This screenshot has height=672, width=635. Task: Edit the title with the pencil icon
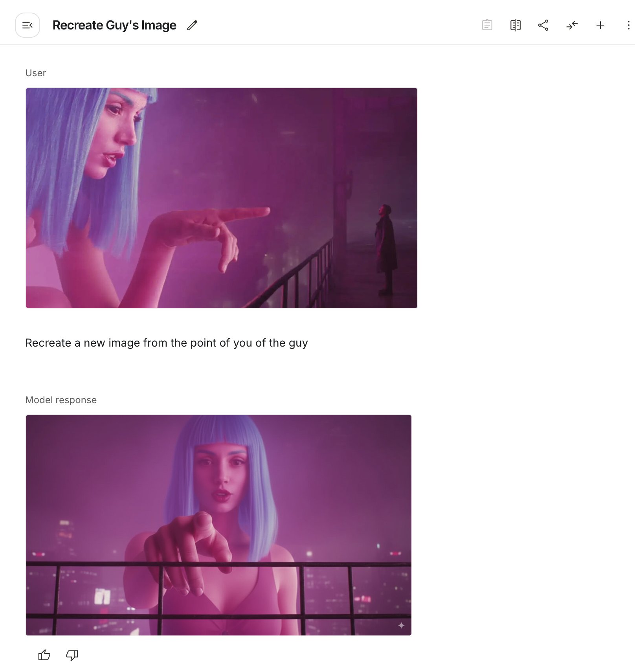tap(192, 25)
